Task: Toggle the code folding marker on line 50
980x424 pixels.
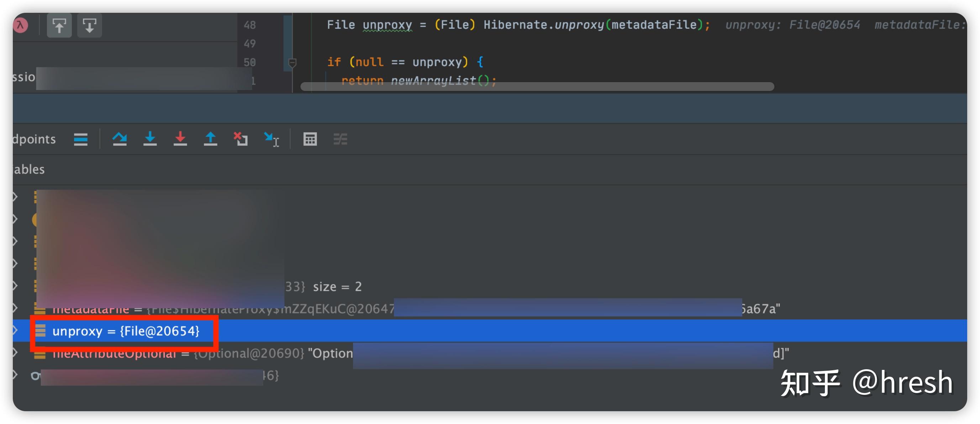Action: point(292,62)
